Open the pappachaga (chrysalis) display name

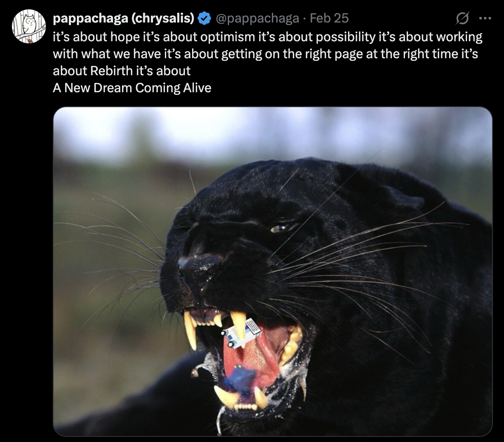pyautogui.click(x=123, y=18)
